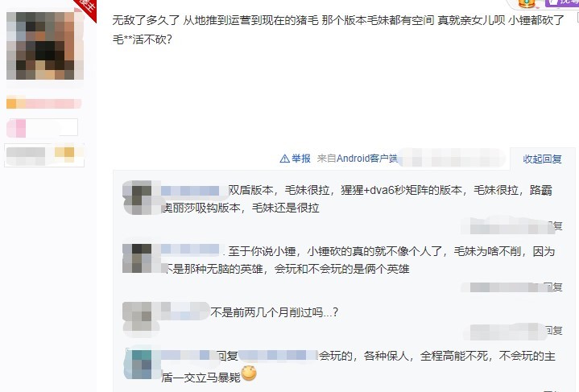Click the smiley emoji after 盾一交立马暴毙
579x392 pixels.
tap(250, 373)
